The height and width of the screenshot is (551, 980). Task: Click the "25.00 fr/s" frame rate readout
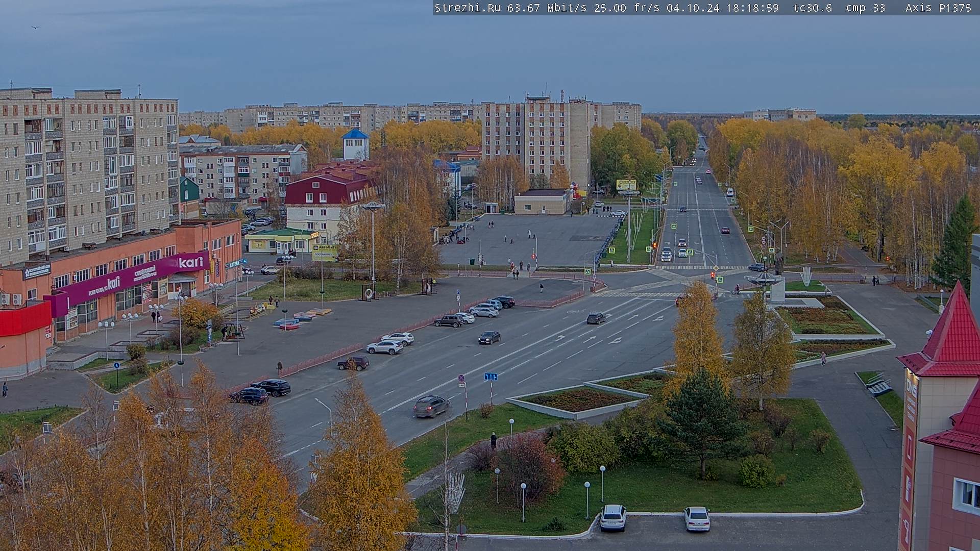click(x=626, y=8)
